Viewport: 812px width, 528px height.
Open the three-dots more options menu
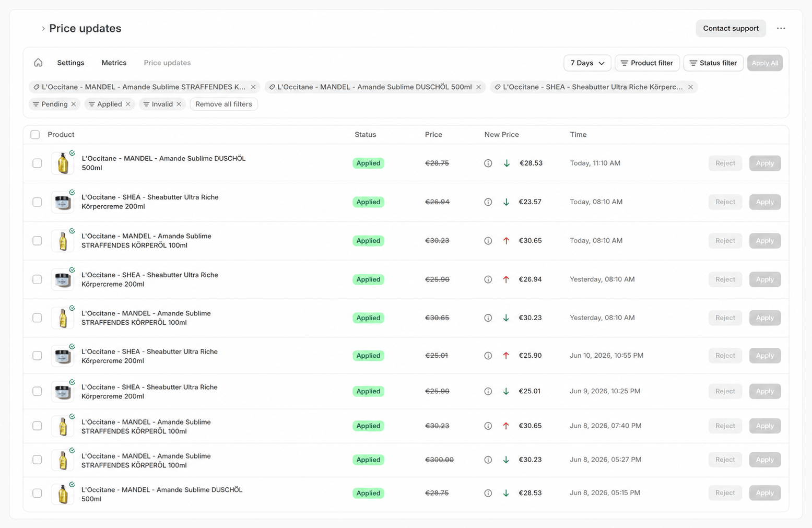tap(781, 28)
